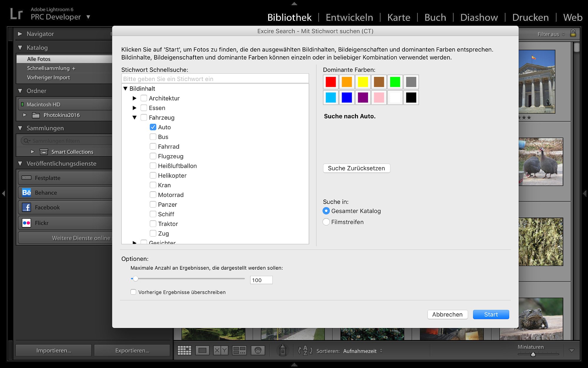Click the Macintosh HD volume indicator
This screenshot has height=368, width=588.
tap(22, 104)
